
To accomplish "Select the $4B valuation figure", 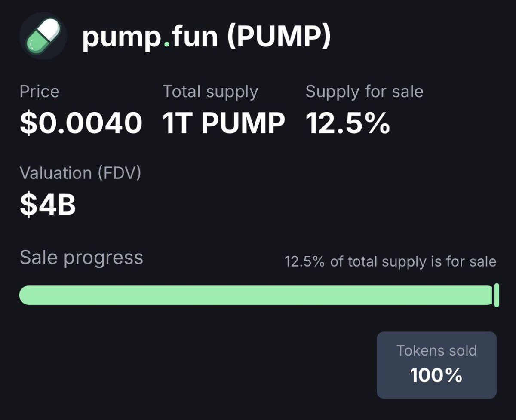I will pos(48,204).
